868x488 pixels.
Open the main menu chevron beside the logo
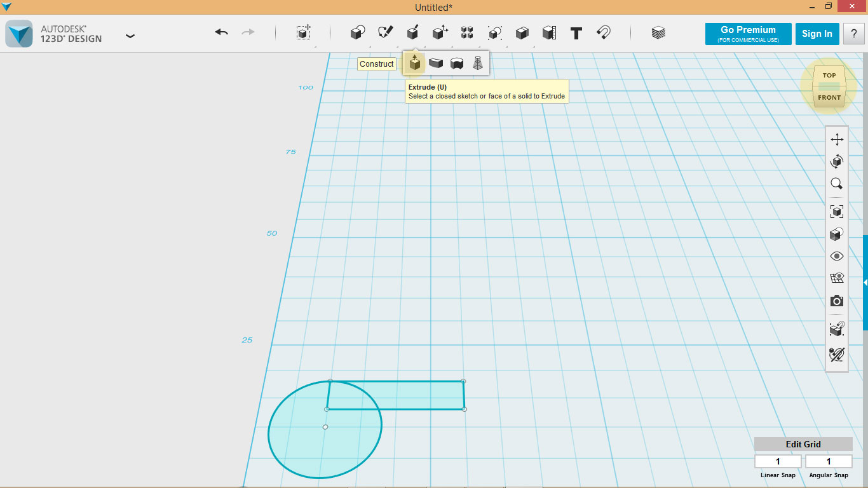[130, 36]
